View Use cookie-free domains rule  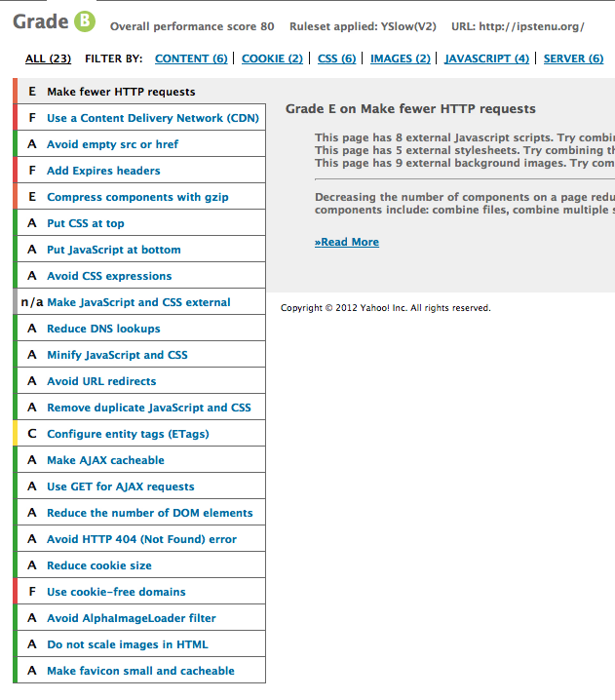(x=116, y=592)
